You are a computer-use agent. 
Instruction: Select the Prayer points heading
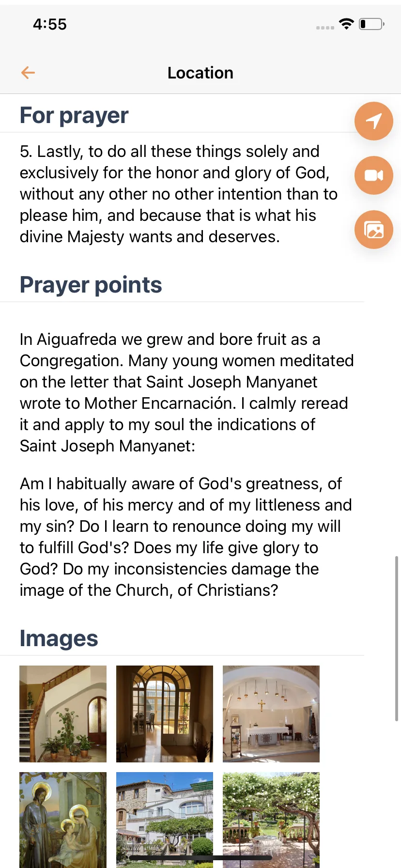click(x=91, y=285)
